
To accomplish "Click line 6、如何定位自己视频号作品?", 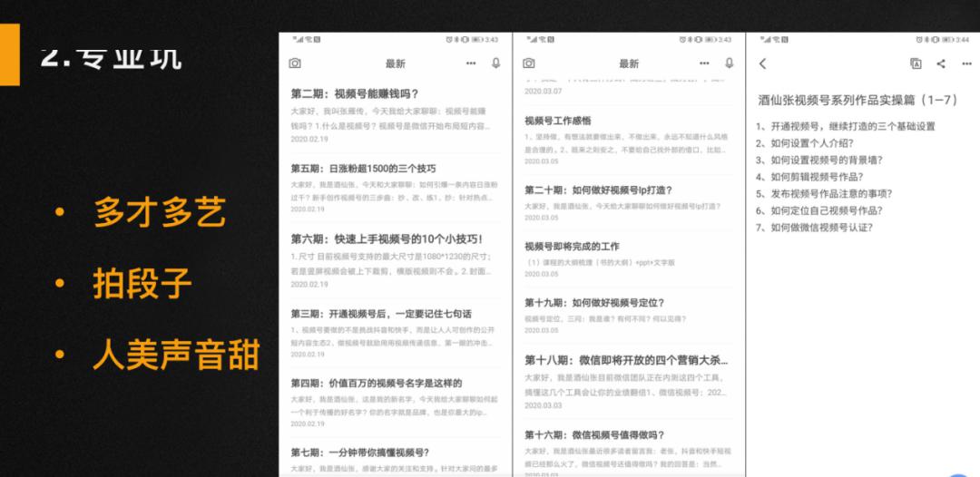I will [818, 210].
